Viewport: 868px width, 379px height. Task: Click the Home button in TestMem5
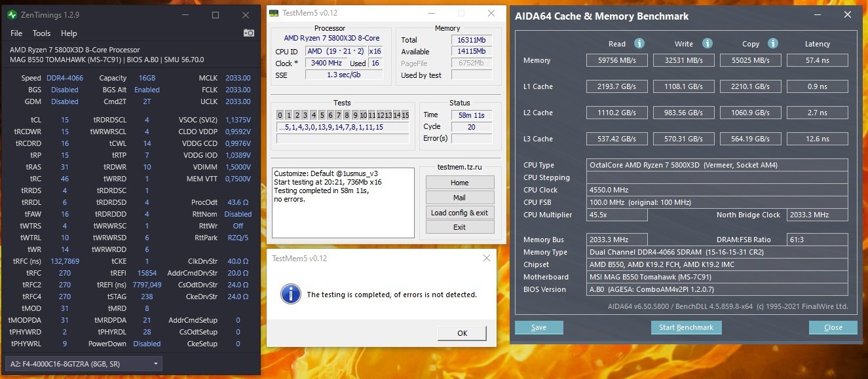tap(459, 183)
